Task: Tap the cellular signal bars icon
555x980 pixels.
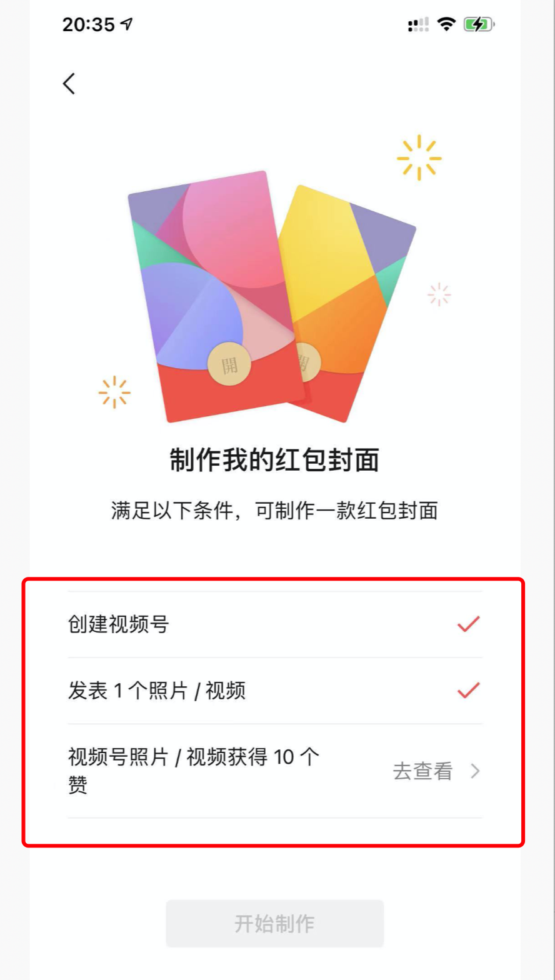Action: point(418,25)
